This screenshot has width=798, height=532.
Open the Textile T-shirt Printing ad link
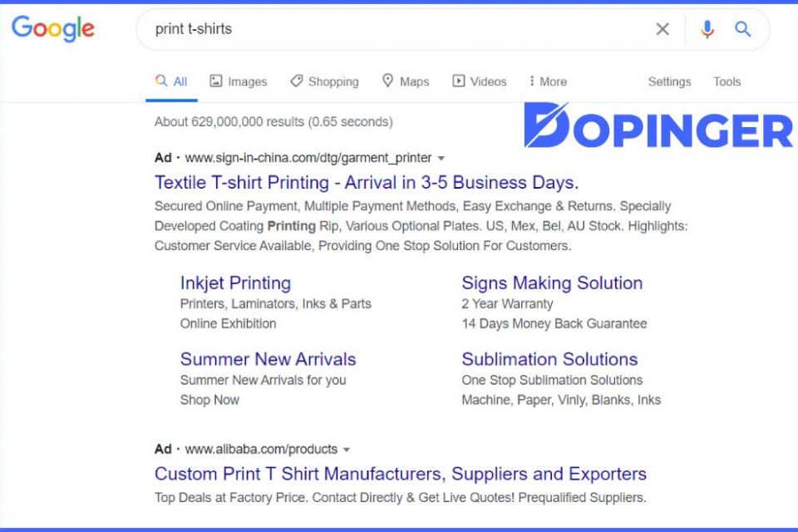(x=367, y=182)
